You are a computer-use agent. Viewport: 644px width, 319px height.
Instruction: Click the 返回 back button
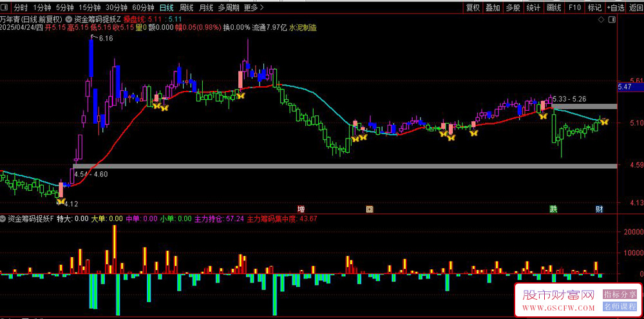tap(636, 7)
